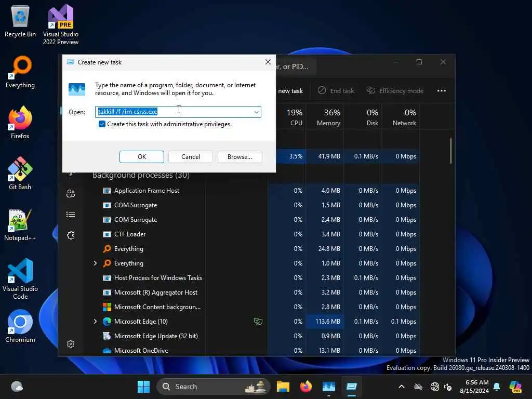Open the Everything desktop shortcut
Viewport: 532px width, 399px height.
[20, 72]
